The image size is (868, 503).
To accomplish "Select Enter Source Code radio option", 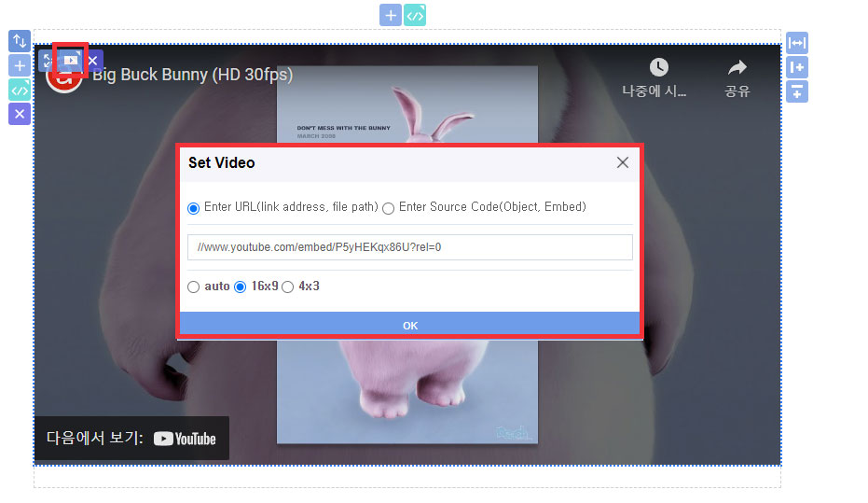I will point(388,208).
